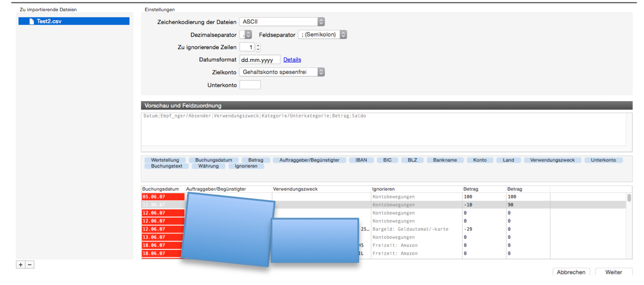Select the IBAN field tag
This screenshot has width=644, height=285.
(x=361, y=160)
